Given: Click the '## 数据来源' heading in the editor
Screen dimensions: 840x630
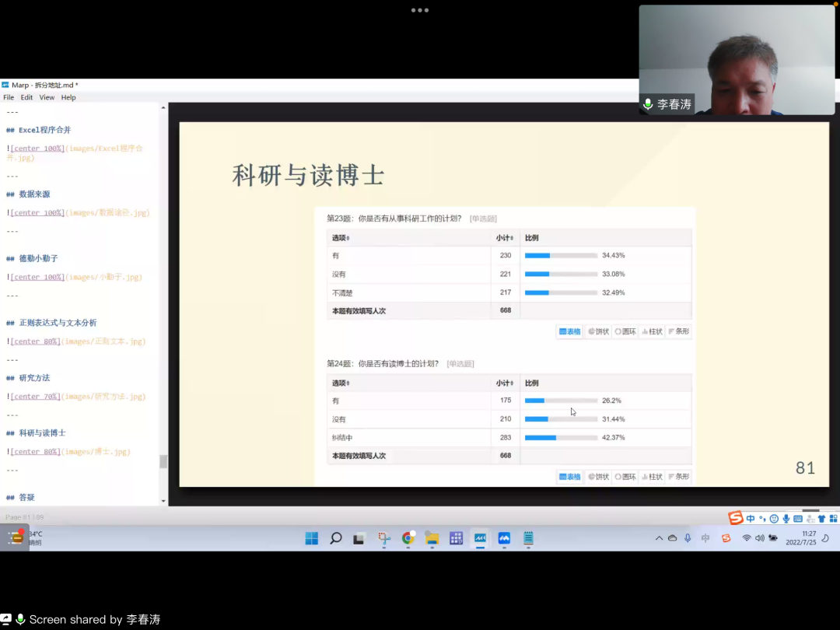Looking at the screenshot, I should (x=28, y=194).
